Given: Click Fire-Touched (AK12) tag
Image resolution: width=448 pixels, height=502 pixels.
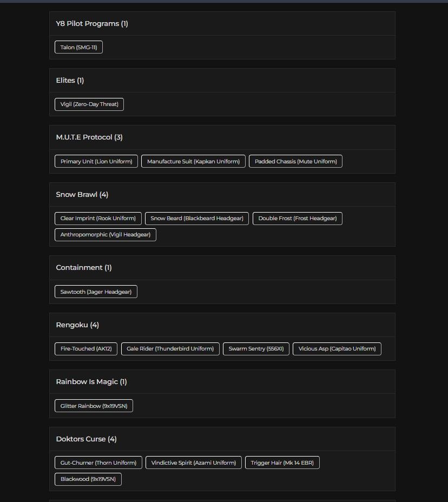Looking at the screenshot, I should pyautogui.click(x=86, y=349).
